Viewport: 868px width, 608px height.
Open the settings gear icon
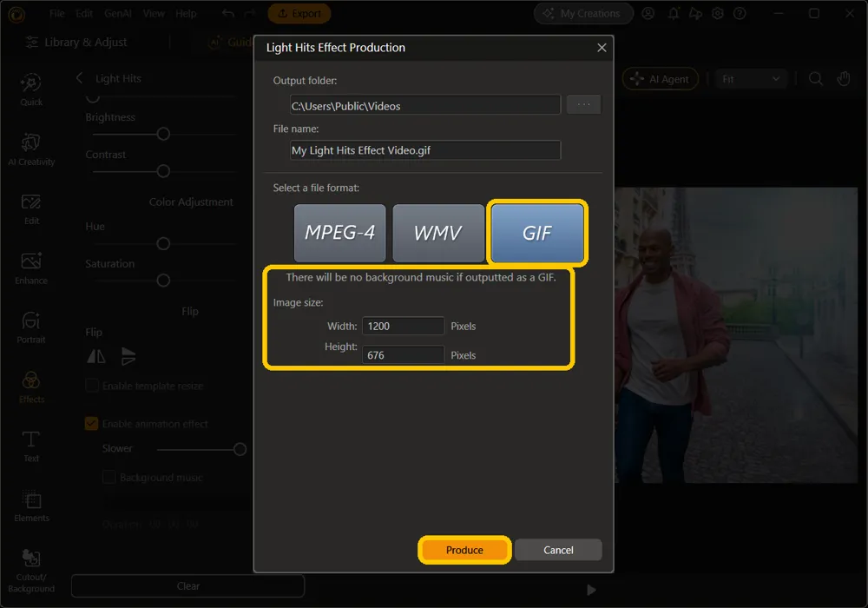pyautogui.click(x=718, y=13)
